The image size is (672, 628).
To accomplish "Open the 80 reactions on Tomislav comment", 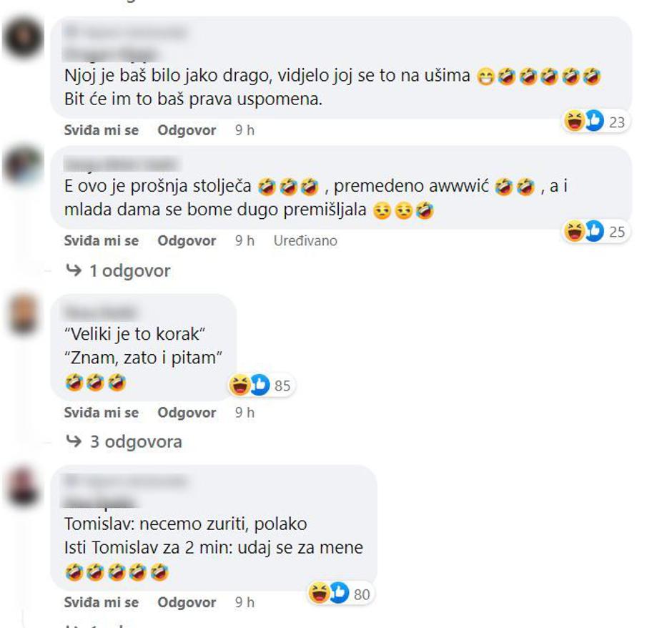I will click(340, 594).
